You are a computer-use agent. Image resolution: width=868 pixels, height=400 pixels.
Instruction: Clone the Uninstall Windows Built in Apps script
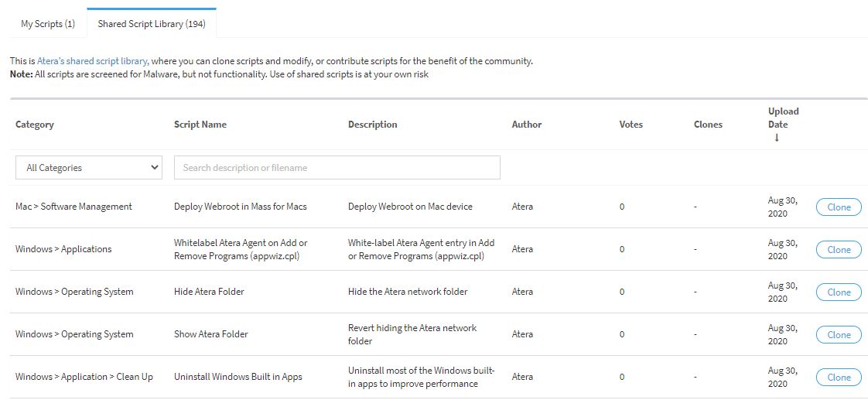point(839,378)
